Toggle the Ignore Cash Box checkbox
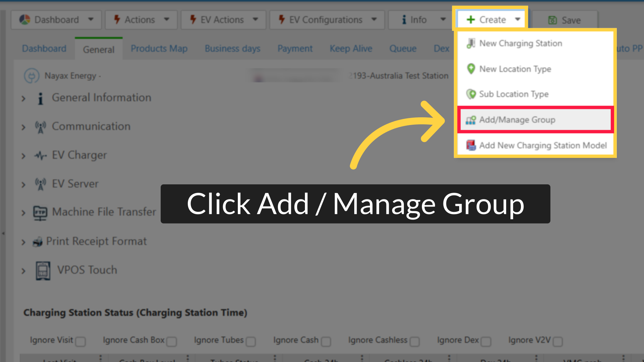 (x=172, y=342)
